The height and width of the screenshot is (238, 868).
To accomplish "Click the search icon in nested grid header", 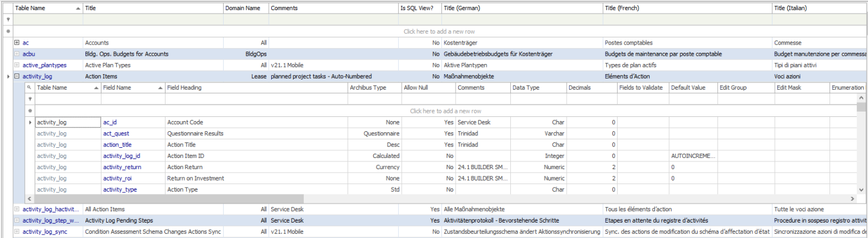I will coord(29,88).
